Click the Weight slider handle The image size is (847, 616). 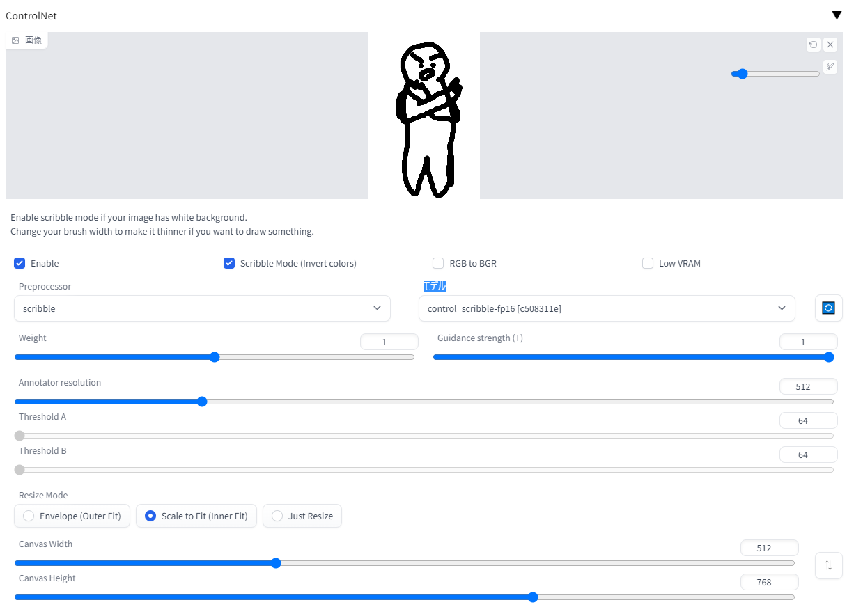(x=215, y=357)
